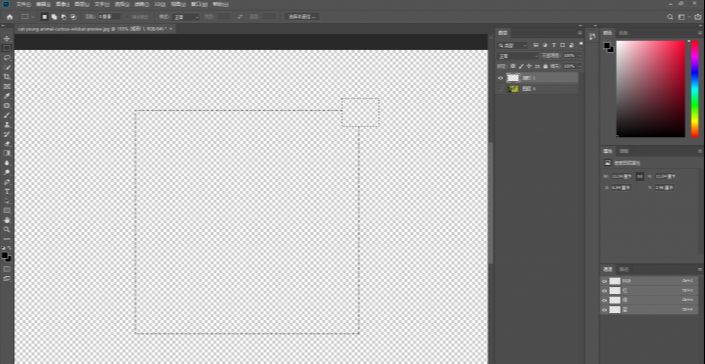Image resolution: width=705 pixels, height=364 pixels.
Task: Link width and height in Properties
Action: coord(640,177)
